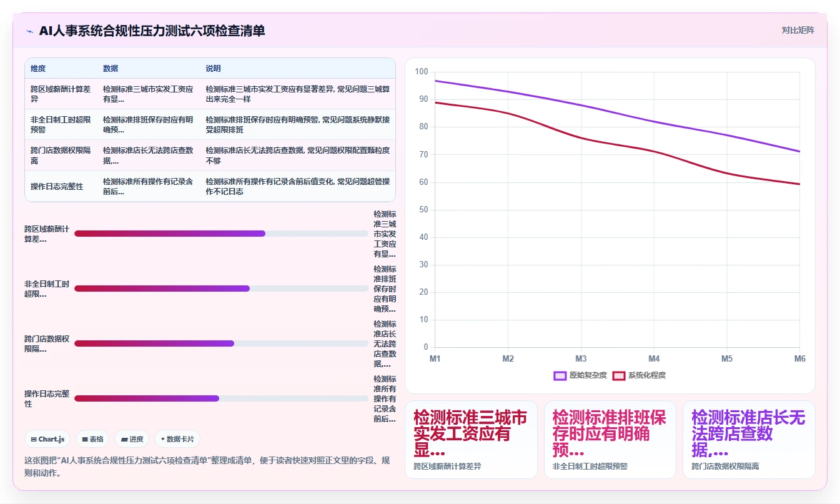The width and height of the screenshot is (840, 504).
Task: Select the 非全日制工时超限预警 cell in the table
Action: click(61, 124)
